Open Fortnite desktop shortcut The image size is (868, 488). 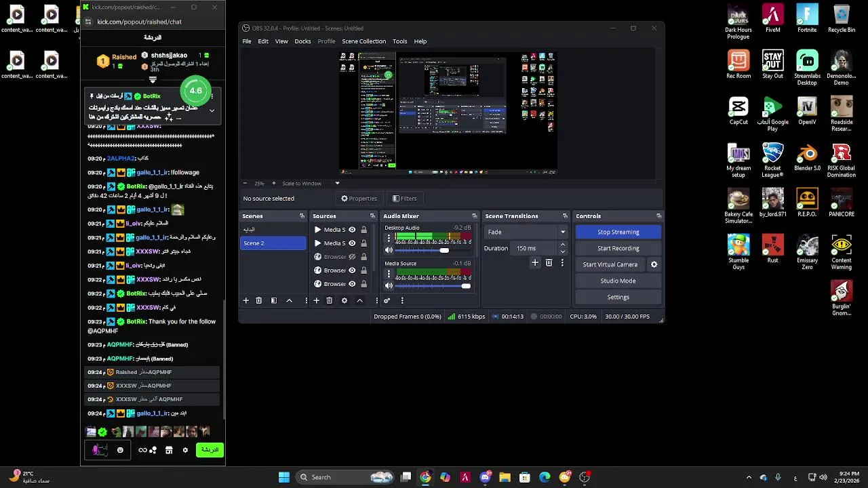point(807,18)
